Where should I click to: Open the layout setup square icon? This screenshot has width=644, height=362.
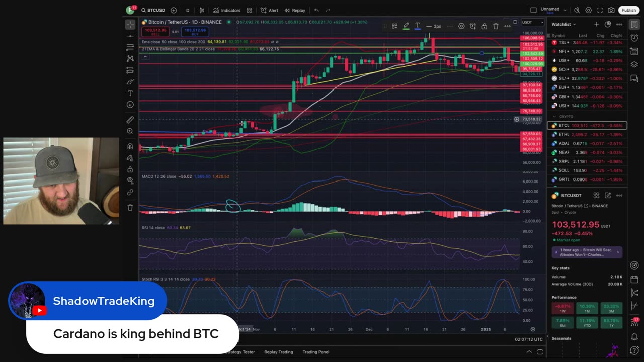tap(533, 10)
